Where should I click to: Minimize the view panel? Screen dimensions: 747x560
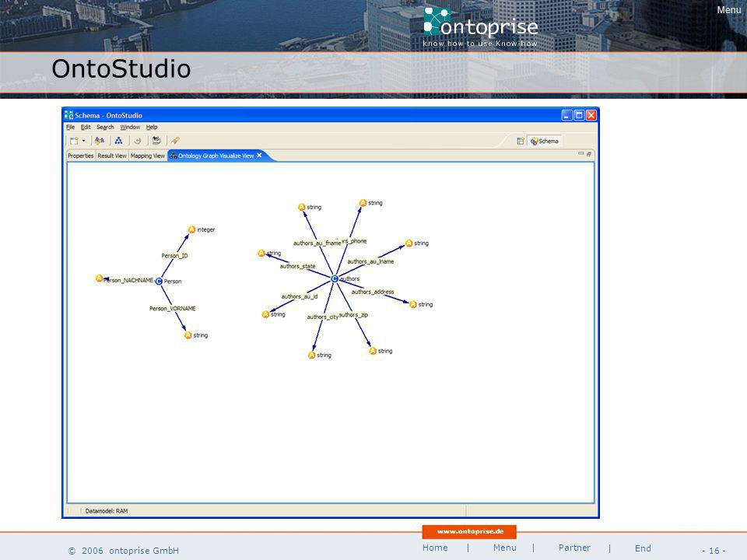coord(580,153)
